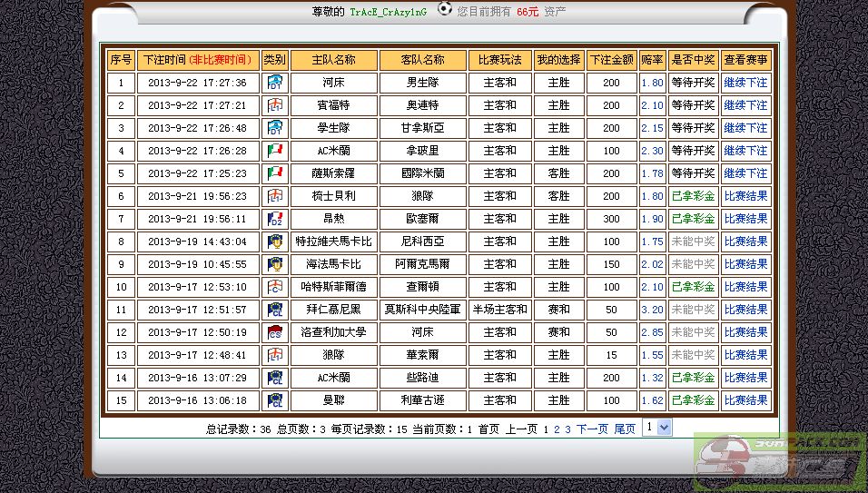The height and width of the screenshot is (493, 868).
Task: Click the Italian flag icon for AC米蘭 vs 拿玻里
Action: [275, 151]
